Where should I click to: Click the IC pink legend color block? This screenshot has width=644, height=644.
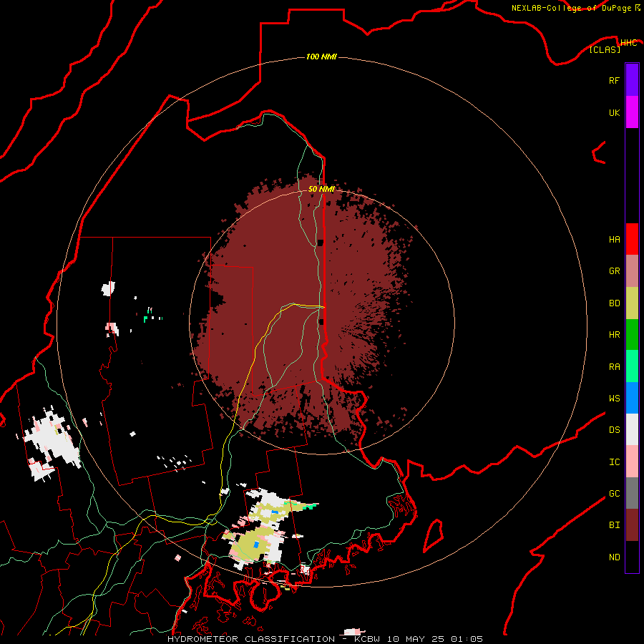point(632,462)
